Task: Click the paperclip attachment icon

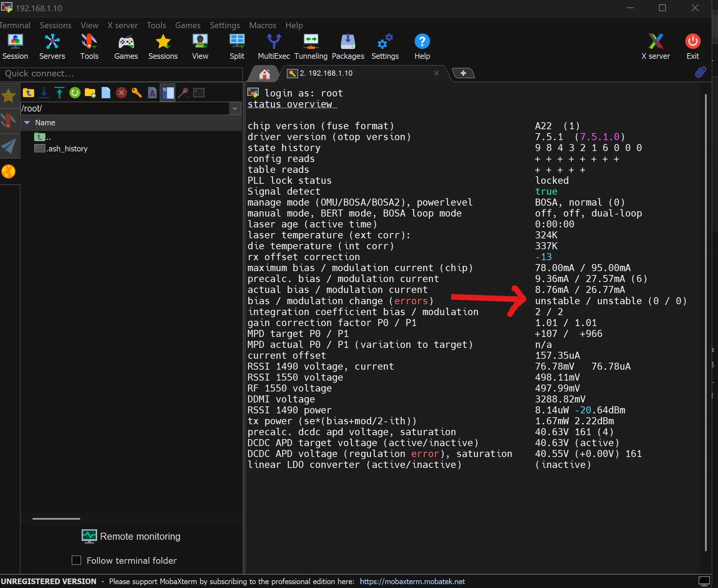Action: [700, 72]
